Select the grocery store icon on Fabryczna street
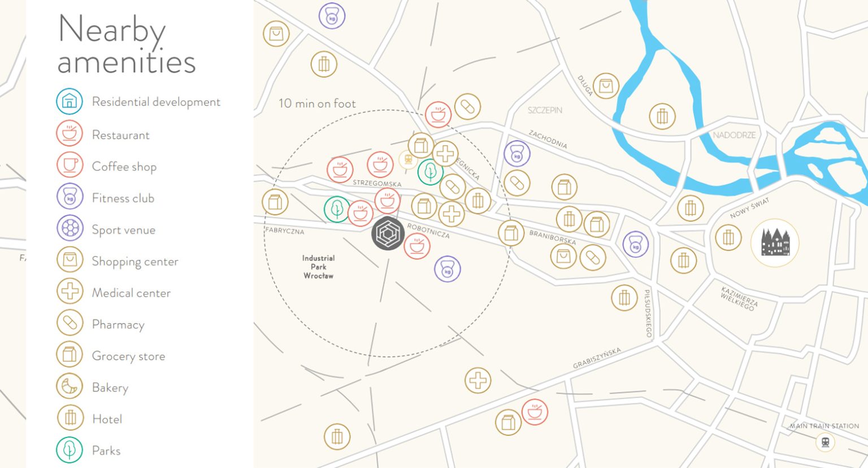This screenshot has width=868, height=468. click(275, 202)
